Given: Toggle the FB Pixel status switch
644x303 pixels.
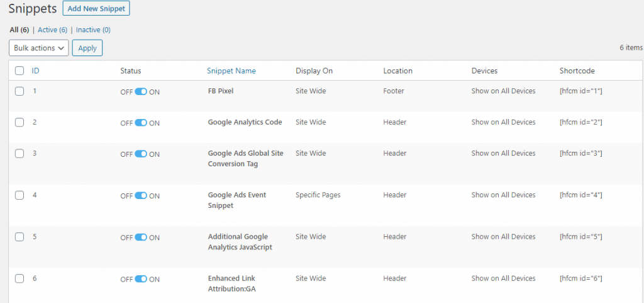Looking at the screenshot, I should pyautogui.click(x=141, y=91).
